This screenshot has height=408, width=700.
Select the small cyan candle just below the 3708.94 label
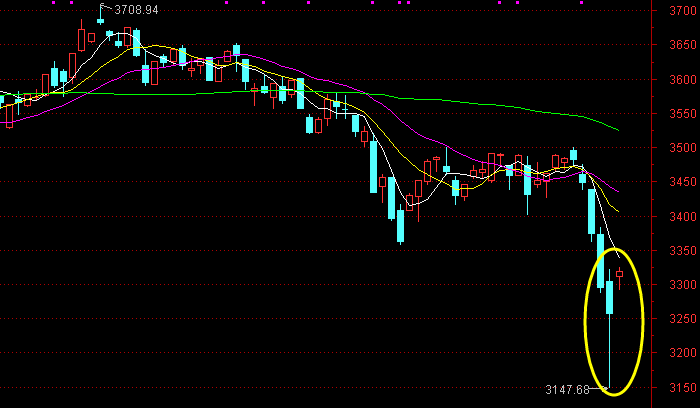pos(100,21)
